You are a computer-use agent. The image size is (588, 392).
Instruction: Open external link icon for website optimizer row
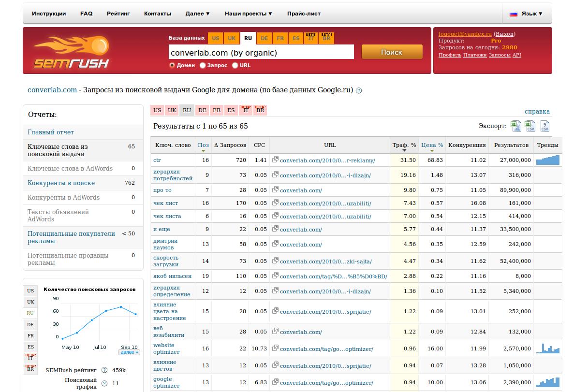(275, 348)
